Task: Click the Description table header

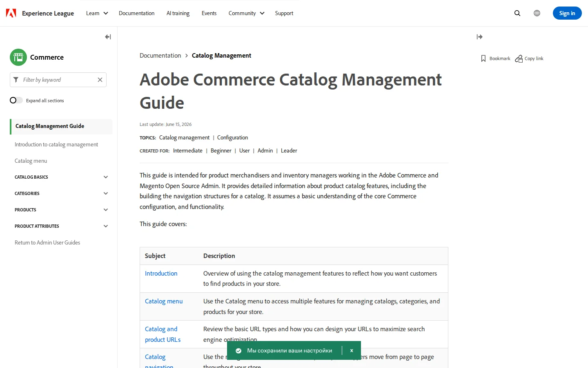Action: (219, 256)
